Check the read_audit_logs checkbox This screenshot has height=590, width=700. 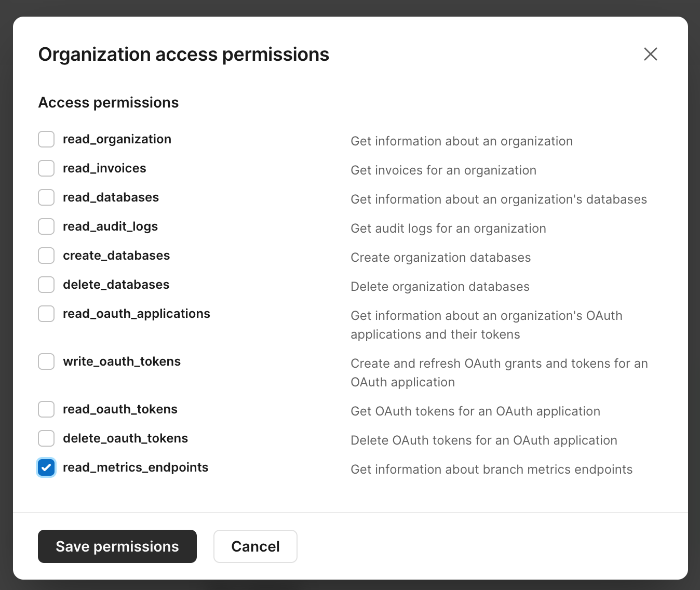(46, 226)
